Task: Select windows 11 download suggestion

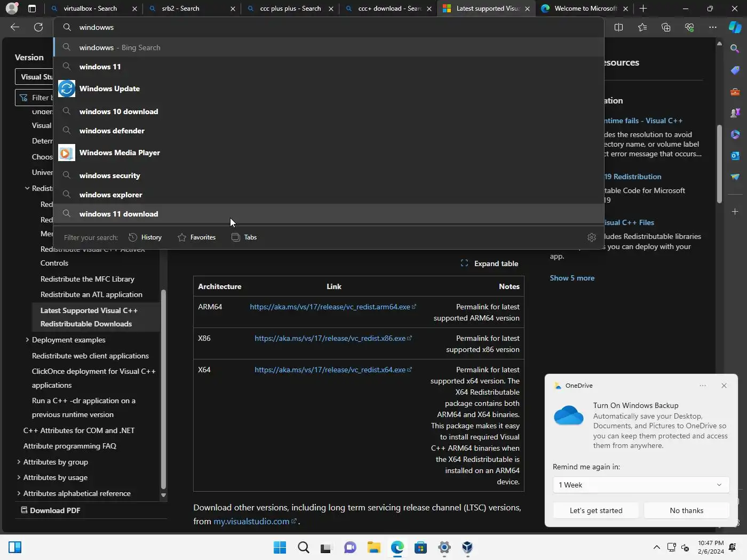Action: coord(329,214)
